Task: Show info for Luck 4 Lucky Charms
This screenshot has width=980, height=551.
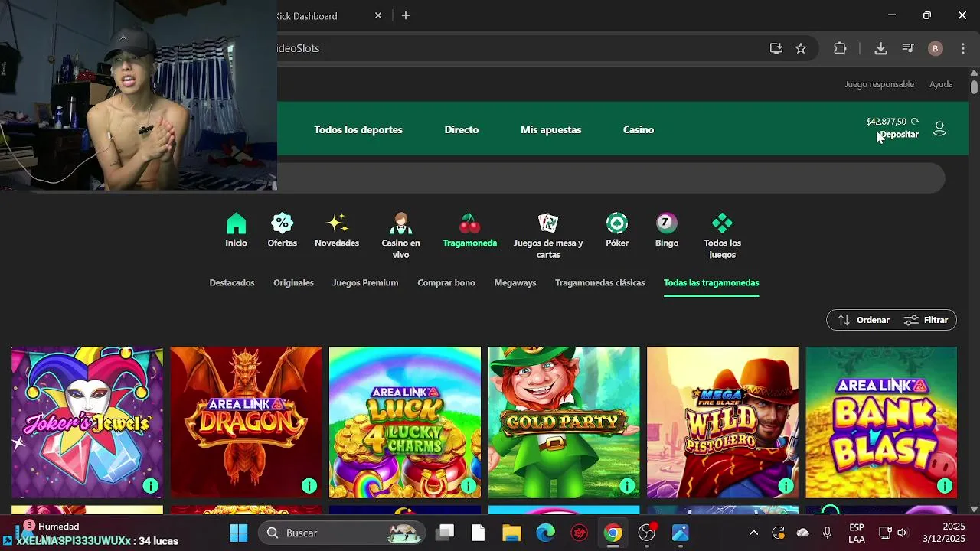Action: coord(469,485)
